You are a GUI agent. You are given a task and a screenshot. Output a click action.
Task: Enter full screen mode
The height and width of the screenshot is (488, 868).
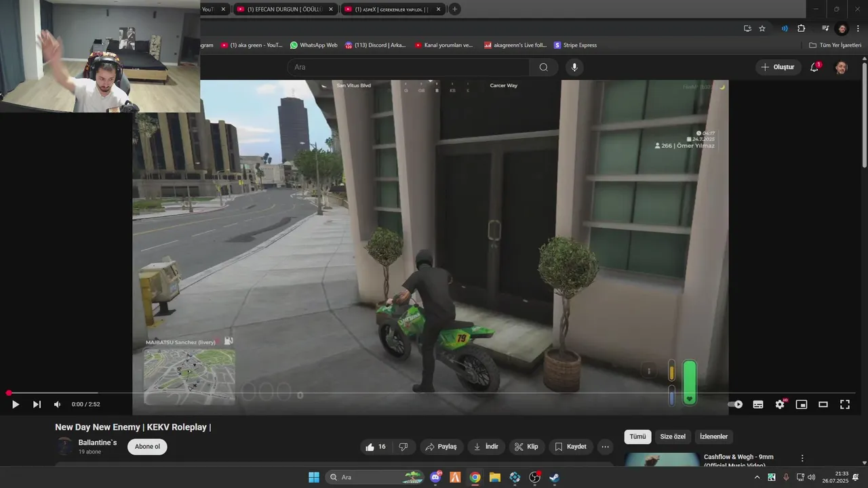(845, 405)
